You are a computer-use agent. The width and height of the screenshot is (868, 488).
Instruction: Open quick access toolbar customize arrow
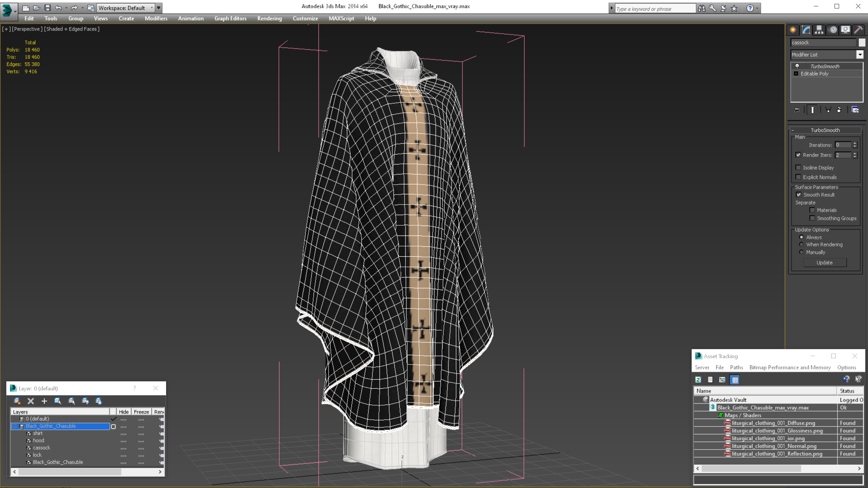159,8
